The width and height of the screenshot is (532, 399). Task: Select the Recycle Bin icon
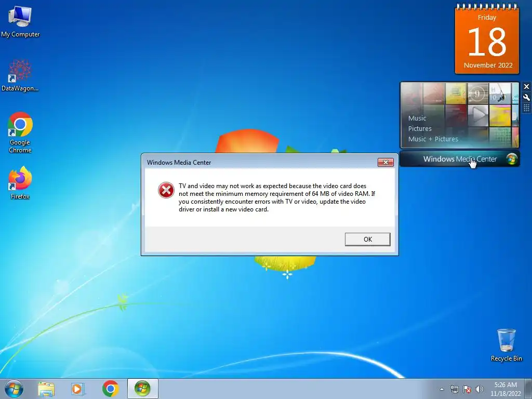[x=506, y=345]
